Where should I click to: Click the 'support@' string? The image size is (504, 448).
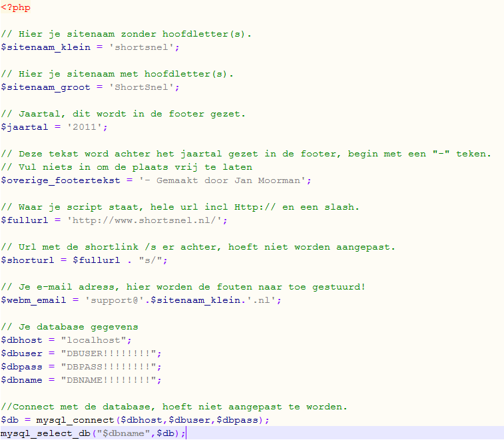(x=115, y=300)
